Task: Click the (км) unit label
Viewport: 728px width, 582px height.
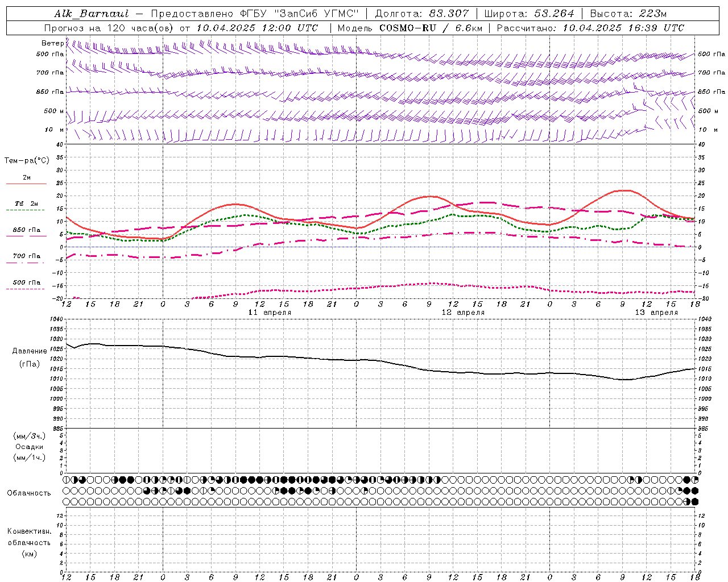Action: pos(30,554)
